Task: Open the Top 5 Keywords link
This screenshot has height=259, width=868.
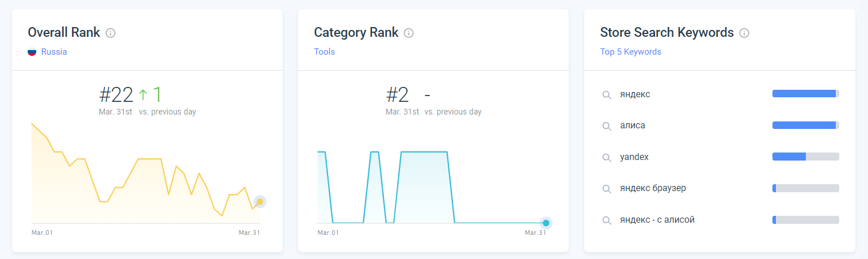Action: (x=631, y=52)
